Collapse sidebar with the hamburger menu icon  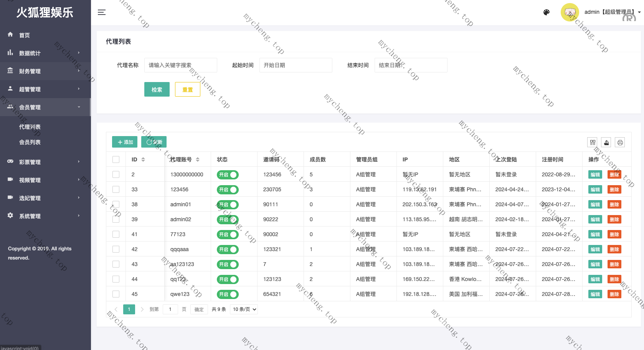[102, 12]
